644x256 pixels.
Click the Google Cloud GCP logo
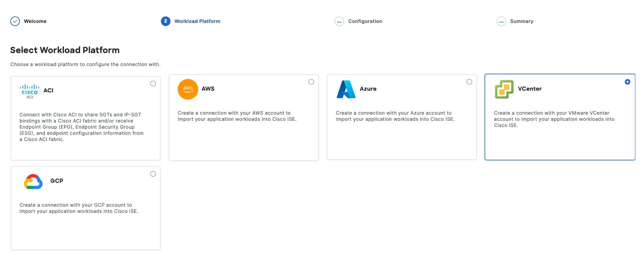coord(33,182)
